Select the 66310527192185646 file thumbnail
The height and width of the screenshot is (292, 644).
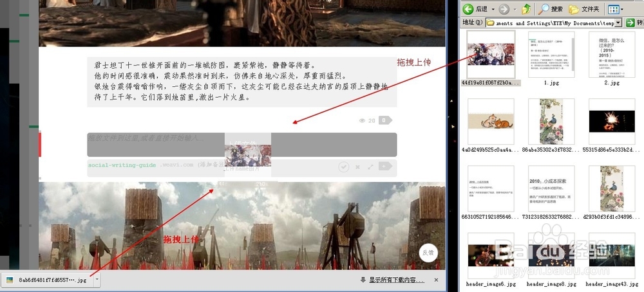point(491,189)
